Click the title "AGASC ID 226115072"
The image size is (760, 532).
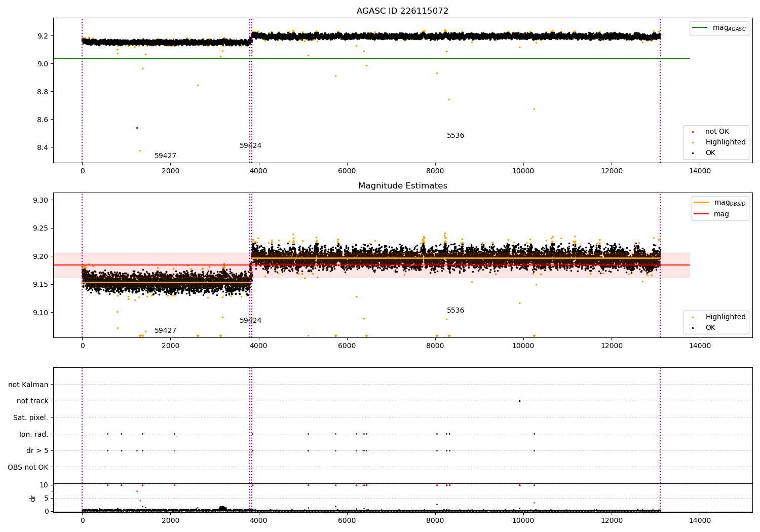coord(402,11)
